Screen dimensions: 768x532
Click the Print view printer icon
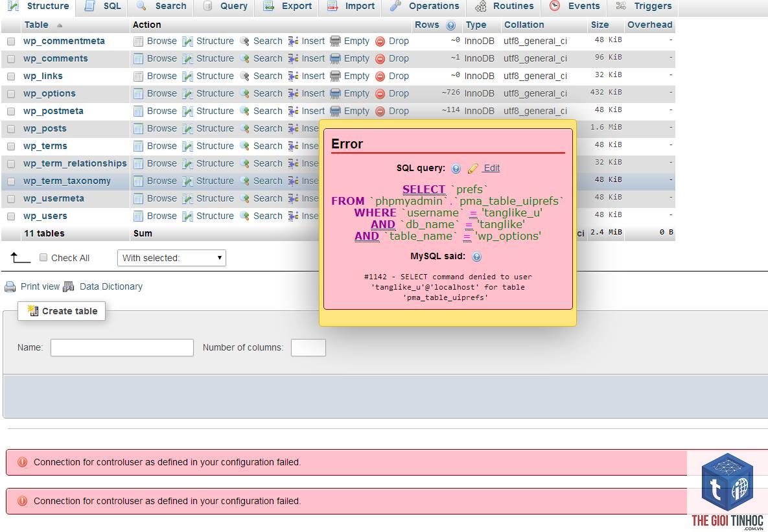click(10, 287)
